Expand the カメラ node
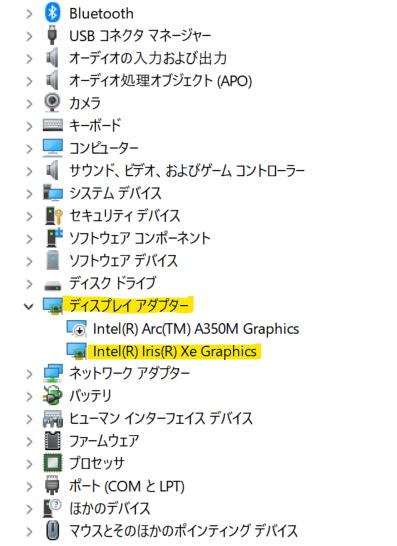Viewport: 397px width, 546px height. (x=29, y=104)
